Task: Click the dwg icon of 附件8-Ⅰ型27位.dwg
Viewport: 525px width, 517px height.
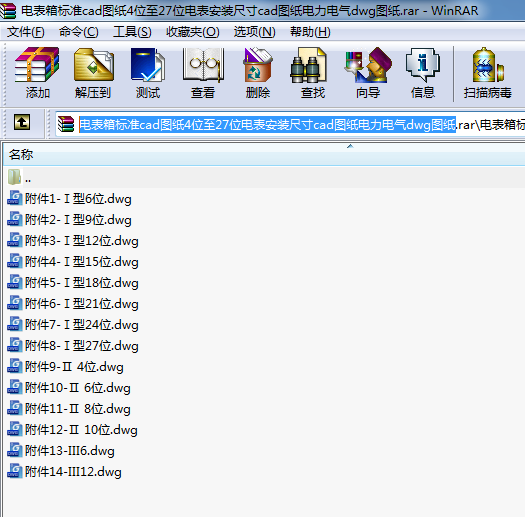Action: tap(14, 345)
